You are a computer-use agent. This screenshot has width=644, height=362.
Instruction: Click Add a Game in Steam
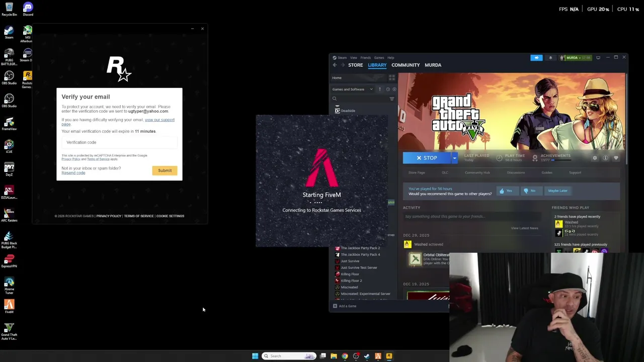345,306
